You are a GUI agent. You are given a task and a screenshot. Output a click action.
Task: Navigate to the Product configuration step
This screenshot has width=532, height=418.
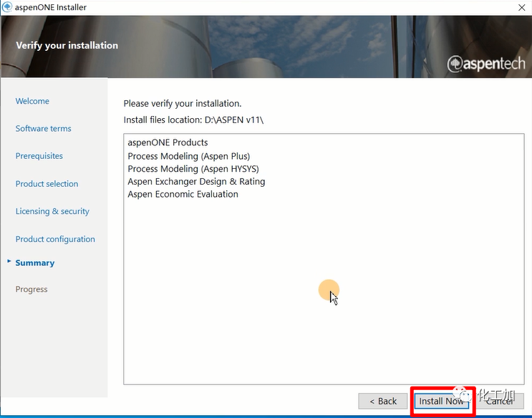pyautogui.click(x=55, y=239)
